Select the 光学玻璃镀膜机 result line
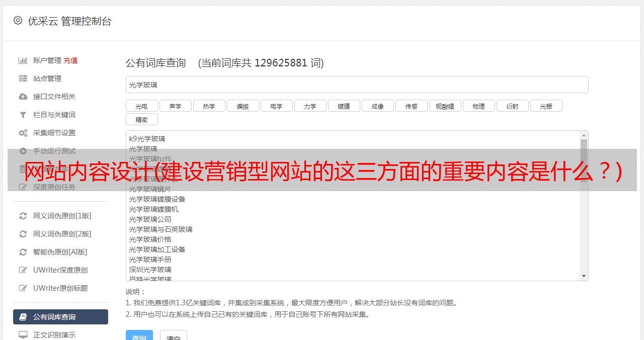The image size is (644, 340). (x=153, y=209)
